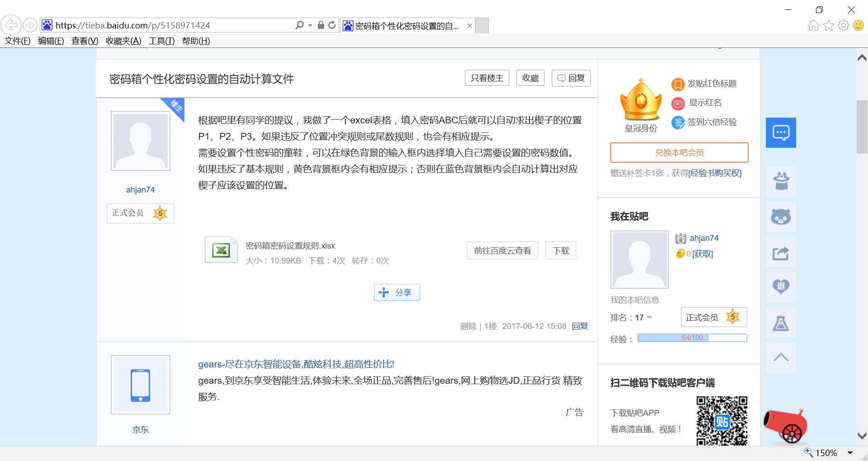Image resolution: width=868 pixels, height=461 pixels.
Task: Click my profile avatar in 我在贴吧
Action: (x=639, y=259)
